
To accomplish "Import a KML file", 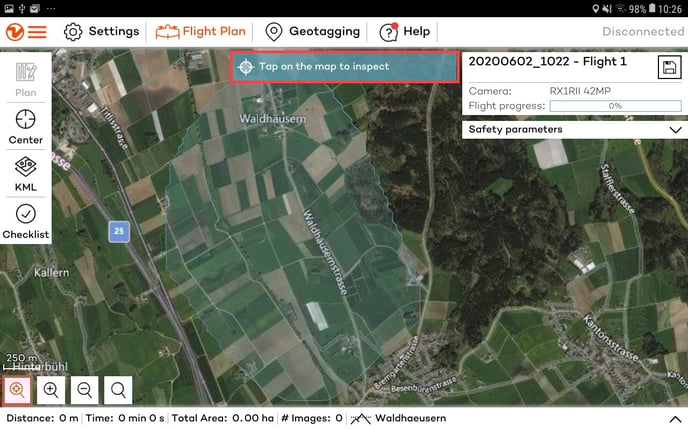I will 26,172.
